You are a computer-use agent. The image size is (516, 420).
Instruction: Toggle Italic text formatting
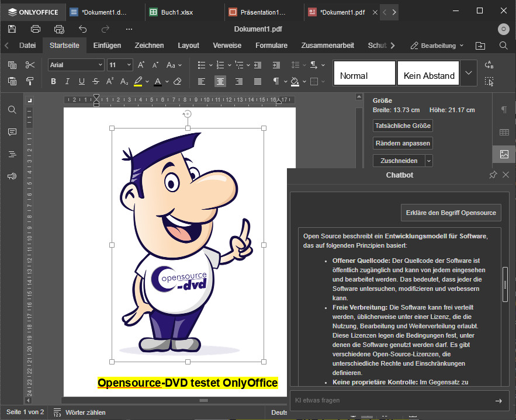[68, 81]
